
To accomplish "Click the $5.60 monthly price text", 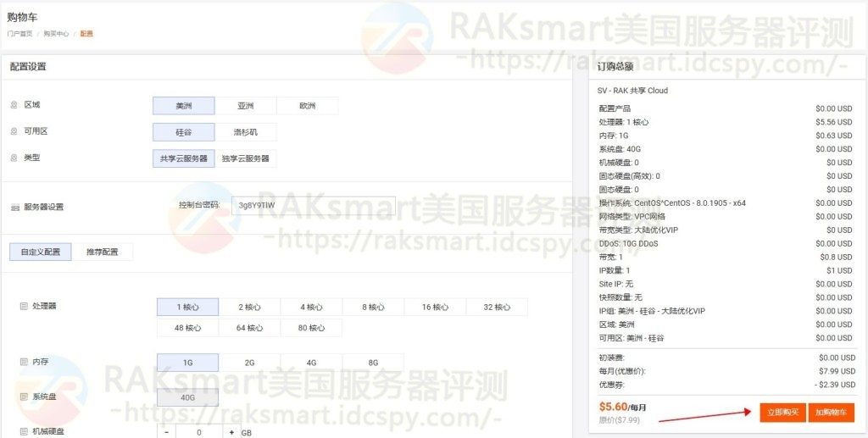I will click(613, 407).
